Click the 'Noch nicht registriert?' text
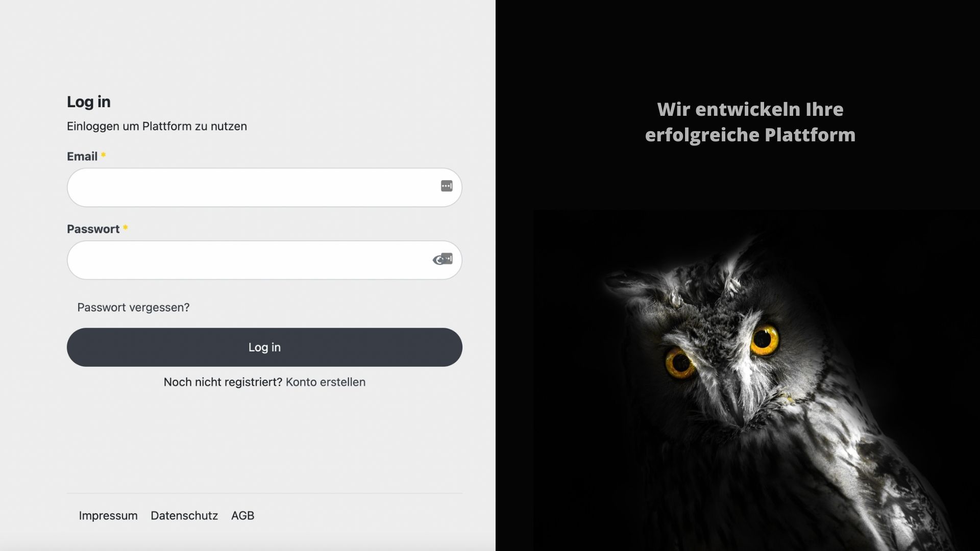The height and width of the screenshot is (551, 980). (x=223, y=382)
